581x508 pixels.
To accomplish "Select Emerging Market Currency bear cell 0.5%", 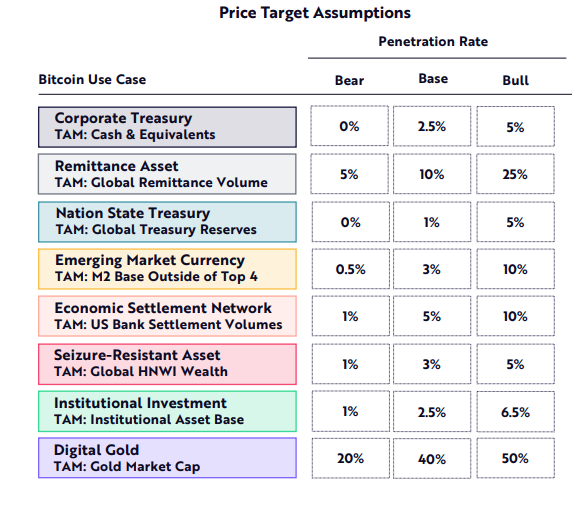I will point(351,269).
